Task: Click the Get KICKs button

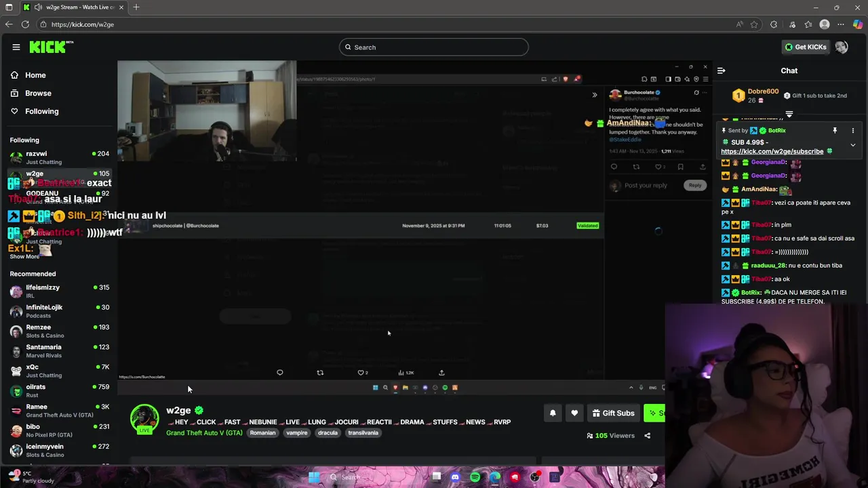Action: 806,47
